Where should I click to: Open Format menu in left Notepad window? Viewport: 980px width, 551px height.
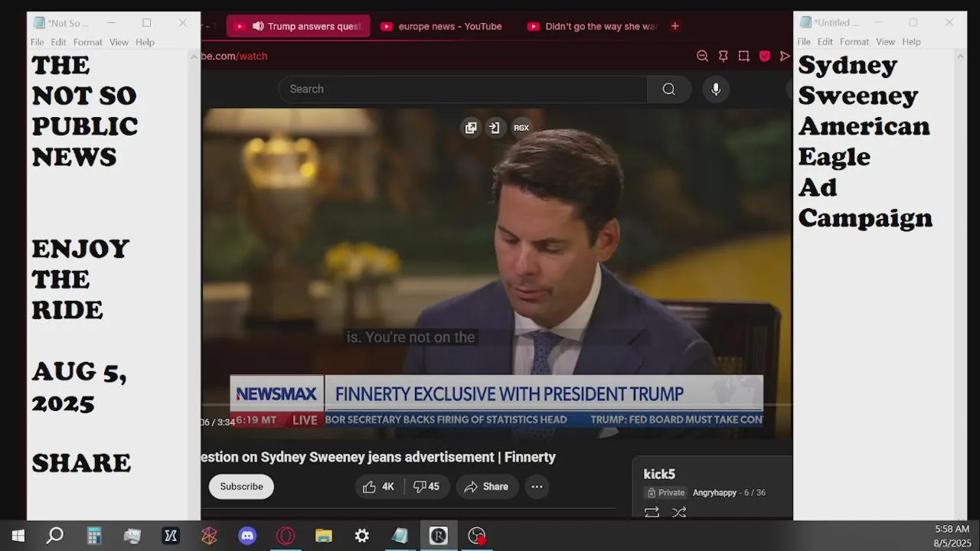88,42
